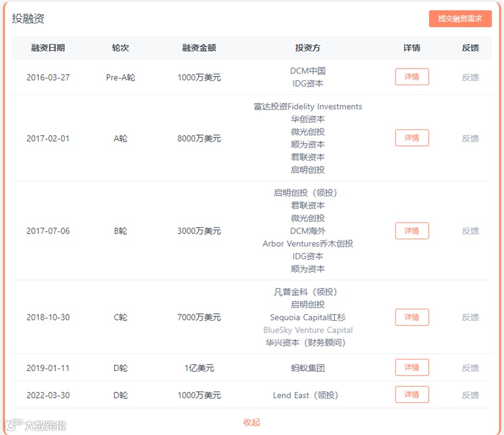Select the 反馈 column header

pos(470,48)
